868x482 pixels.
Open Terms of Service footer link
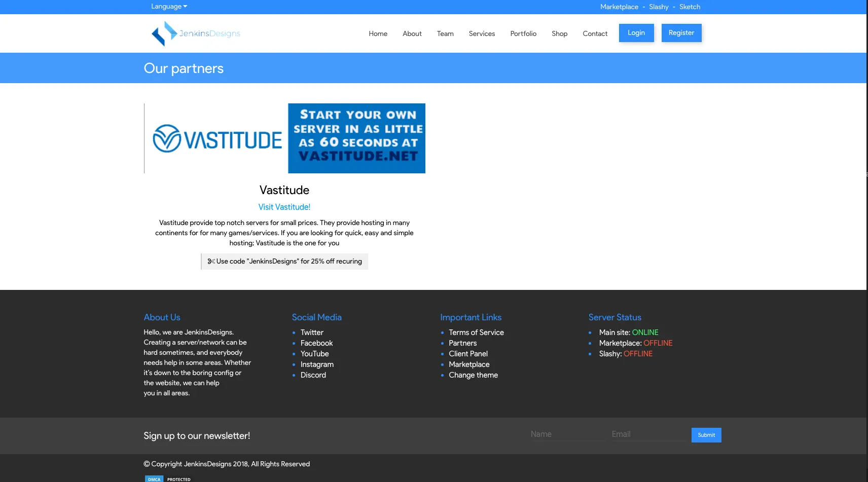point(476,332)
